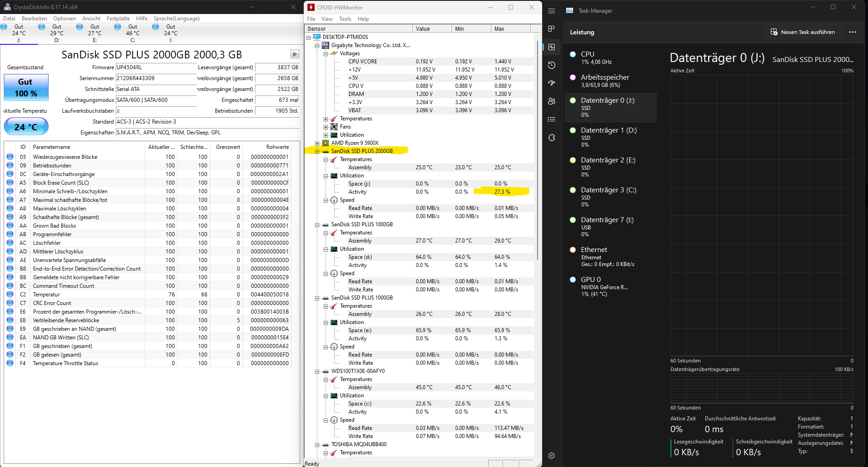
Task: Select disk tab D: showing 29 °C
Action: [x=57, y=33]
